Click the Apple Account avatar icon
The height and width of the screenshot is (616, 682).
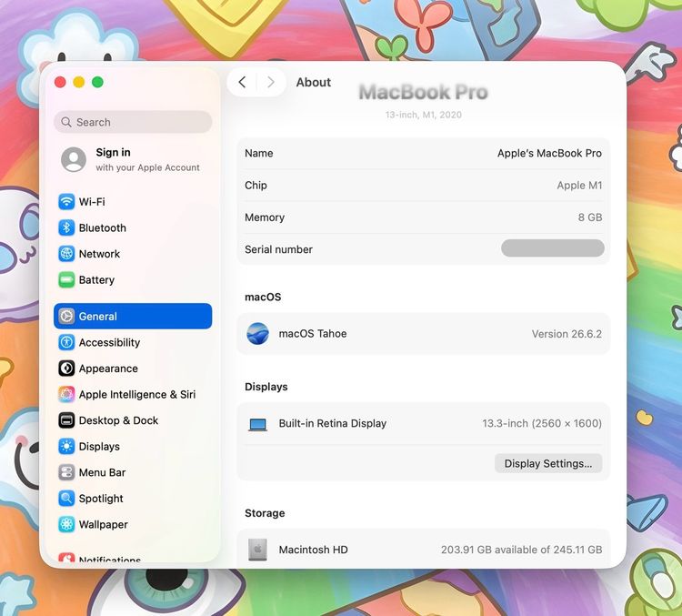(x=74, y=159)
